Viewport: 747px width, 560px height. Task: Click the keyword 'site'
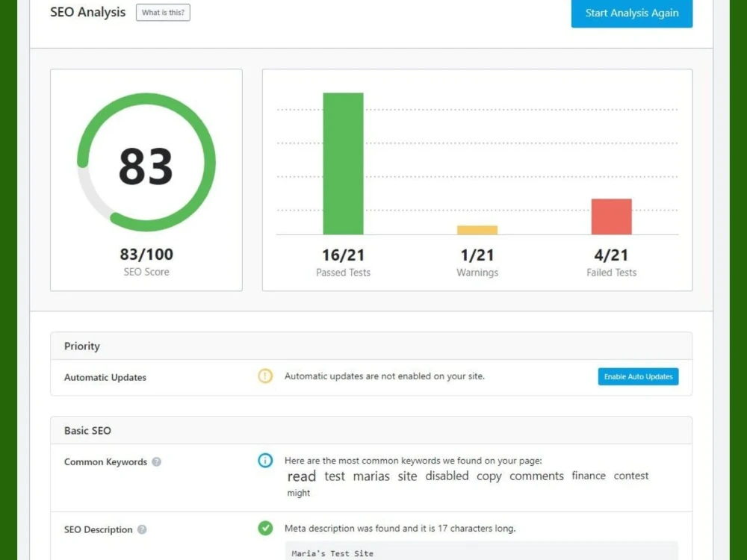(407, 476)
